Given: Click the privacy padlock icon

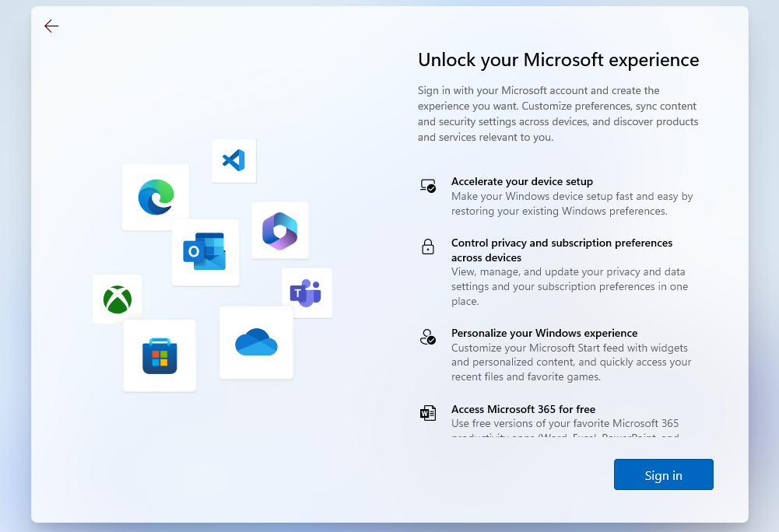Looking at the screenshot, I should click(x=428, y=247).
